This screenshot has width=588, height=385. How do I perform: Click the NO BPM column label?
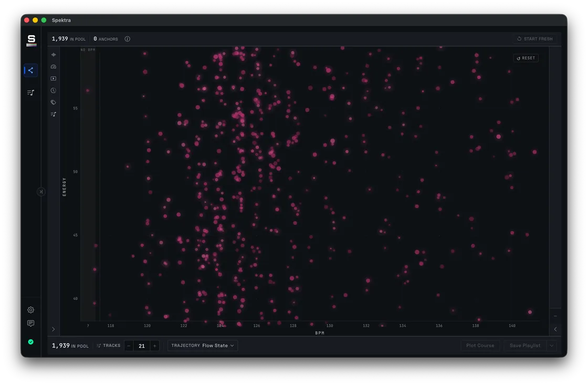point(88,49)
